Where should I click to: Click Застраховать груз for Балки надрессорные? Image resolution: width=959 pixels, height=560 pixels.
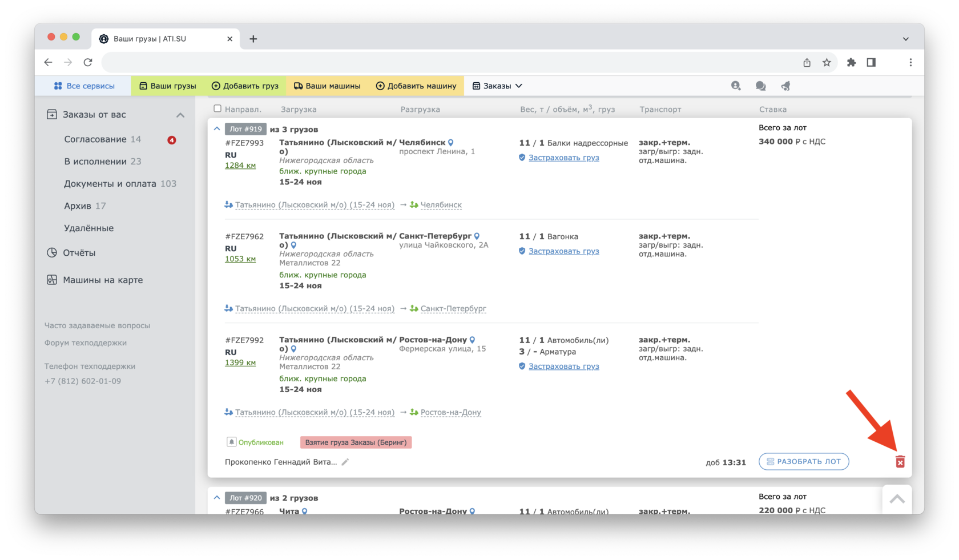click(563, 158)
